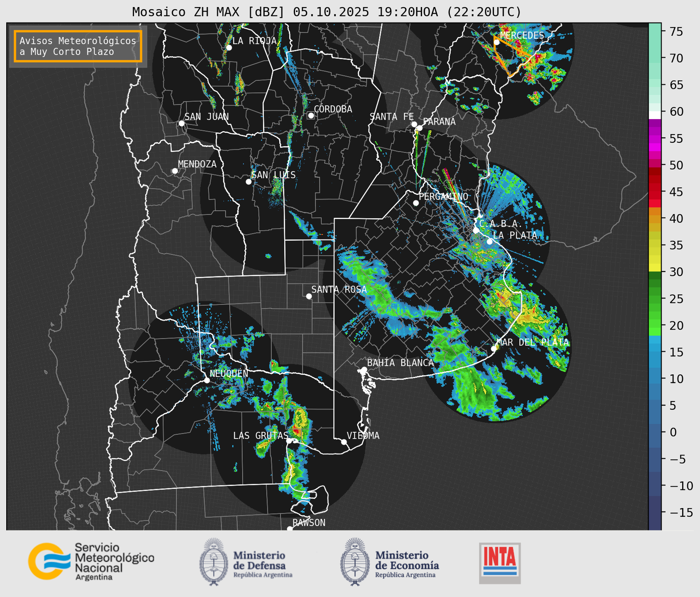Image resolution: width=700 pixels, height=597 pixels.
Task: Select the C.A.B.A. city marker dot
Action: pyautogui.click(x=476, y=230)
